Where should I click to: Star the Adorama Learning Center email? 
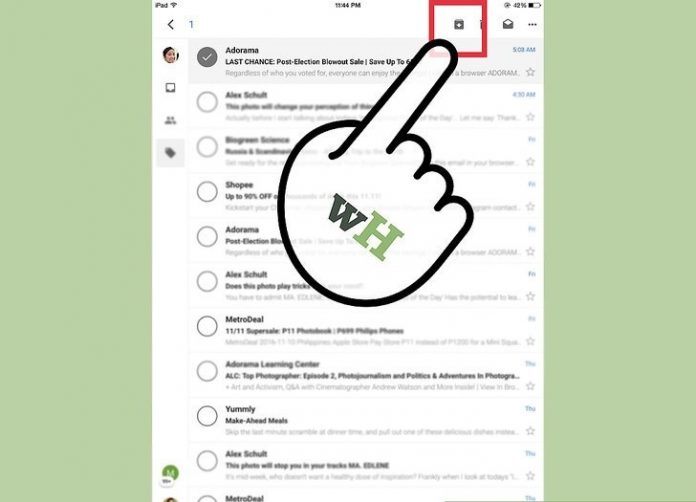point(530,386)
